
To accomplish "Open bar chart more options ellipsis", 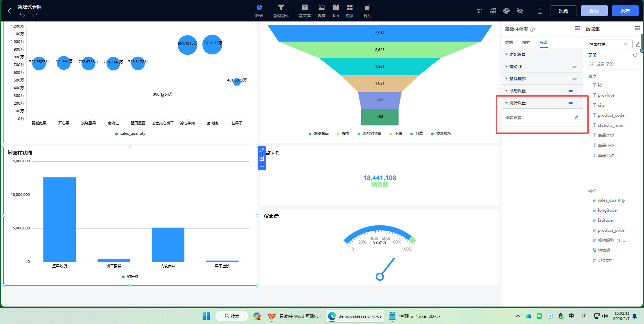I will pyautogui.click(x=262, y=166).
